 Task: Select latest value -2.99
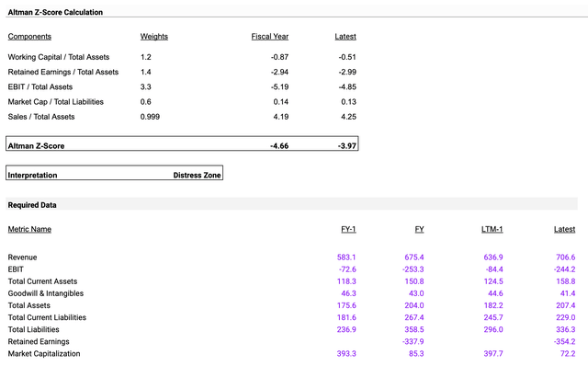[347, 72]
